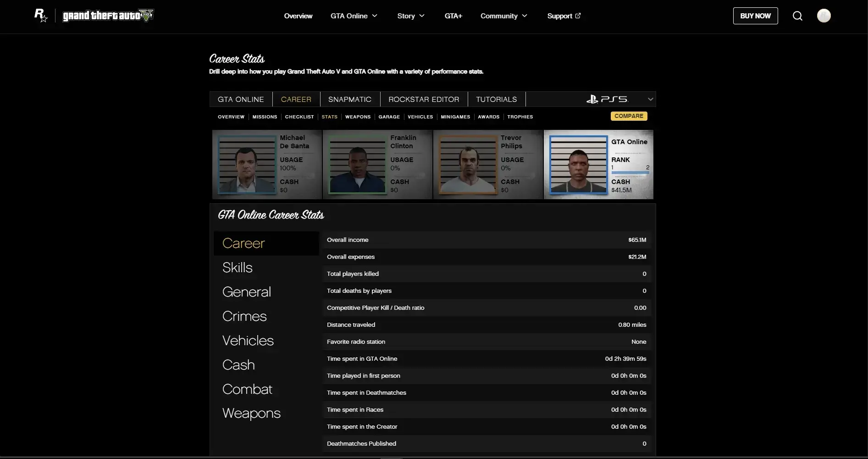Click the Rockstar Games logo
The height and width of the screenshot is (459, 868).
(41, 16)
